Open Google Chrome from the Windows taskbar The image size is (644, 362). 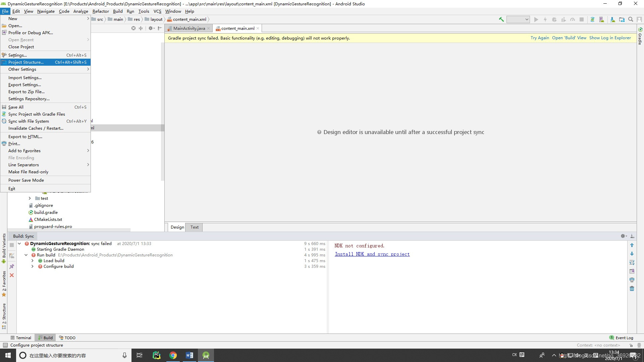[173, 355]
